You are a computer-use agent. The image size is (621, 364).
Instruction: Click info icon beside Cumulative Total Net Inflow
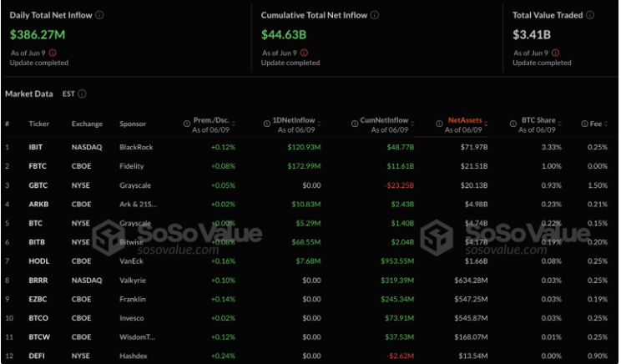pos(375,15)
